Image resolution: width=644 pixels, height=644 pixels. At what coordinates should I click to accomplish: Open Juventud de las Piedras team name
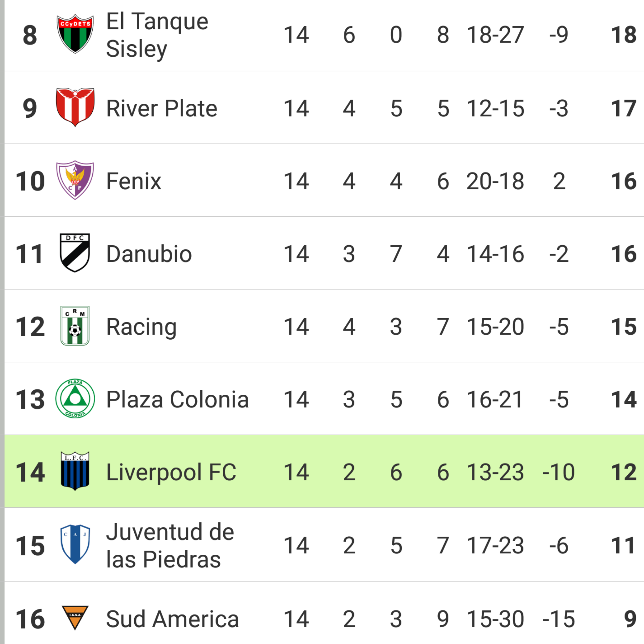pos(170,546)
